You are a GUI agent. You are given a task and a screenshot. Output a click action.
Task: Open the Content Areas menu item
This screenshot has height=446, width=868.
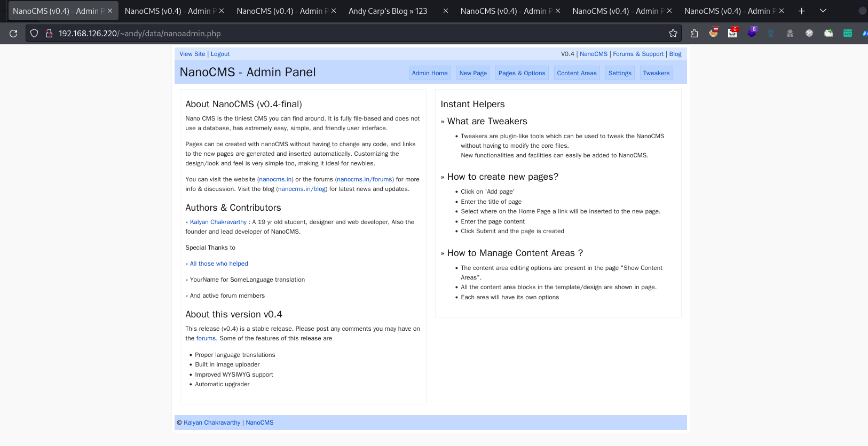[x=577, y=73]
